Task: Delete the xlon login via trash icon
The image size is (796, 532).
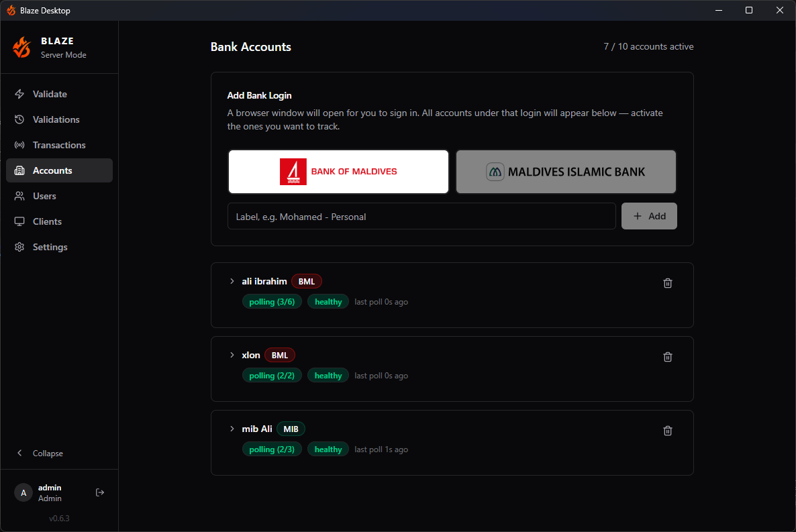Action: click(x=667, y=356)
